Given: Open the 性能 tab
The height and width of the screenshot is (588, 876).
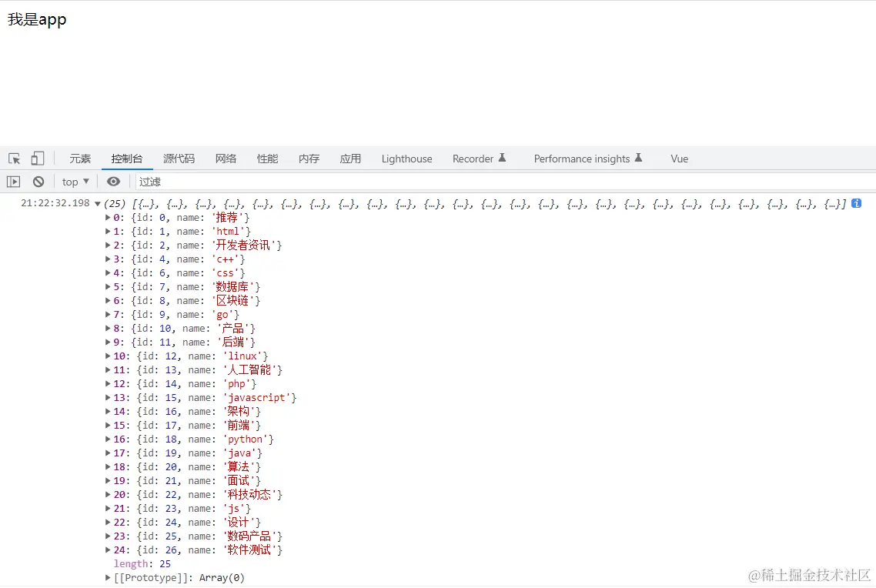Looking at the screenshot, I should point(267,159).
